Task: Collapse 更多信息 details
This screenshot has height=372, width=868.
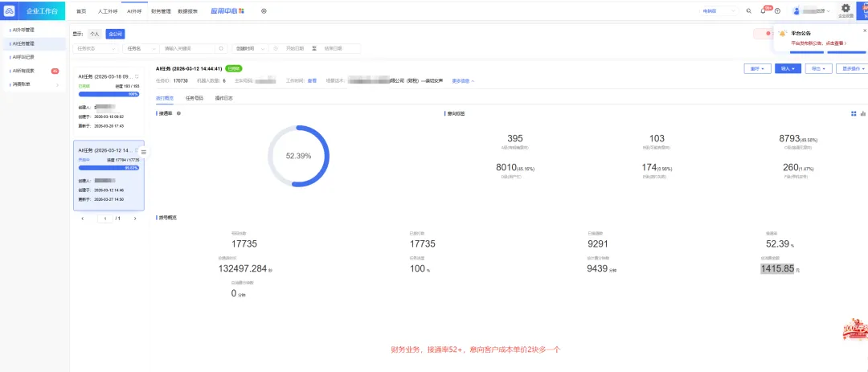Action: [464, 81]
